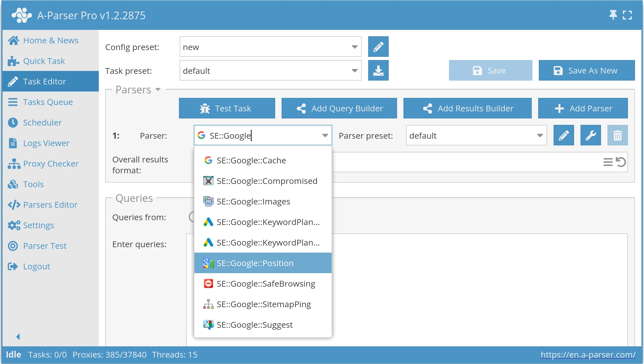The width and height of the screenshot is (644, 364).
Task: Open format editor list icon near results format
Action: point(608,162)
